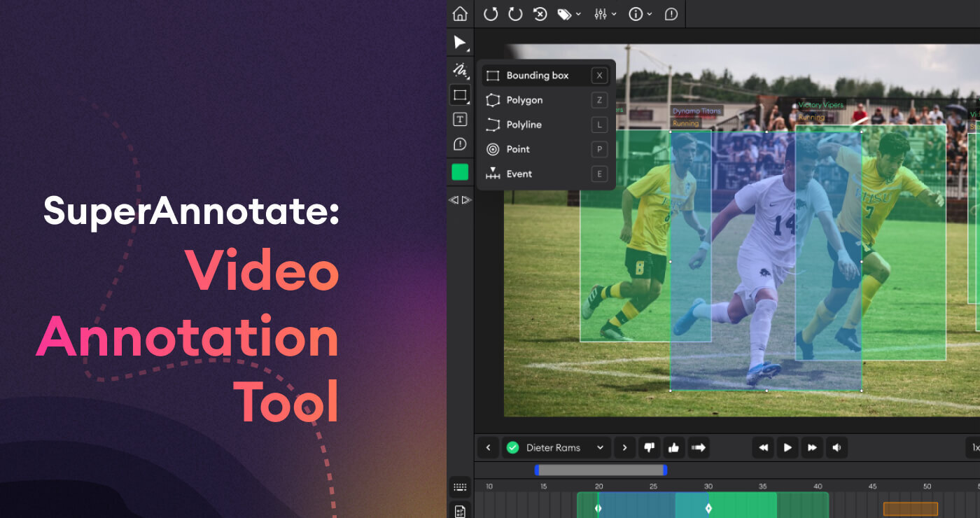Redo the last undone action
This screenshot has width=980, height=518.
click(x=514, y=13)
